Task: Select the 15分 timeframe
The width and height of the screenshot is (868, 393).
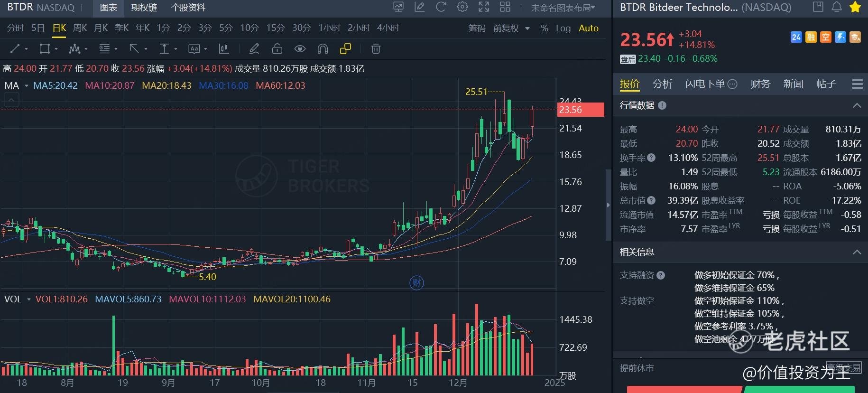Action: 275,28
